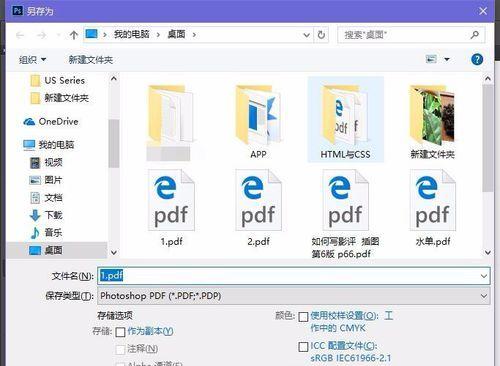Toggle 注释 checkbox

coord(120,349)
